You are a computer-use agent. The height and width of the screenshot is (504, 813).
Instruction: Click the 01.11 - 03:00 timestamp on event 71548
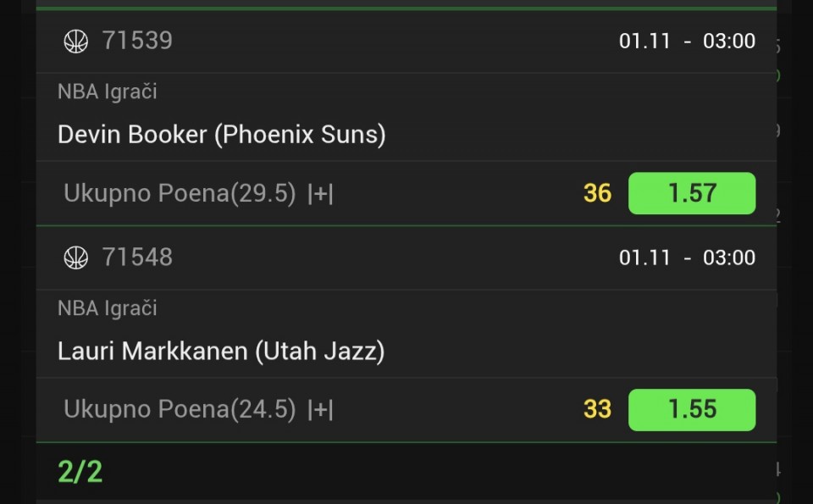click(x=687, y=258)
